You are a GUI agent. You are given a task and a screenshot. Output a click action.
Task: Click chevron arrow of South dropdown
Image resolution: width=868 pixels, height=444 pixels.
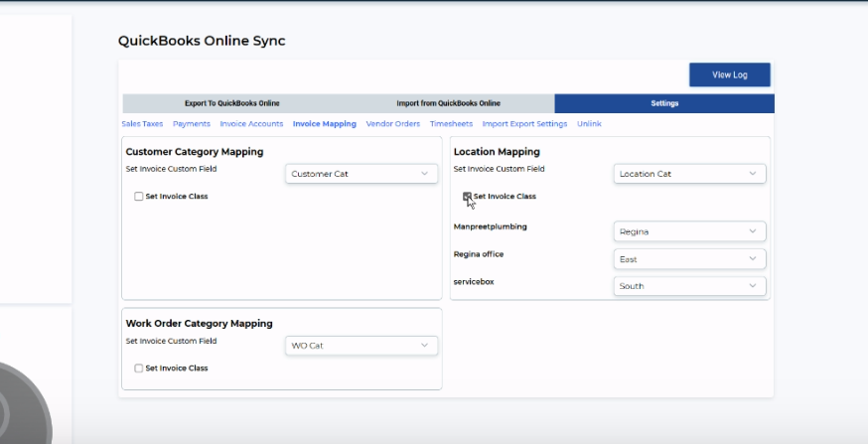[x=753, y=286]
